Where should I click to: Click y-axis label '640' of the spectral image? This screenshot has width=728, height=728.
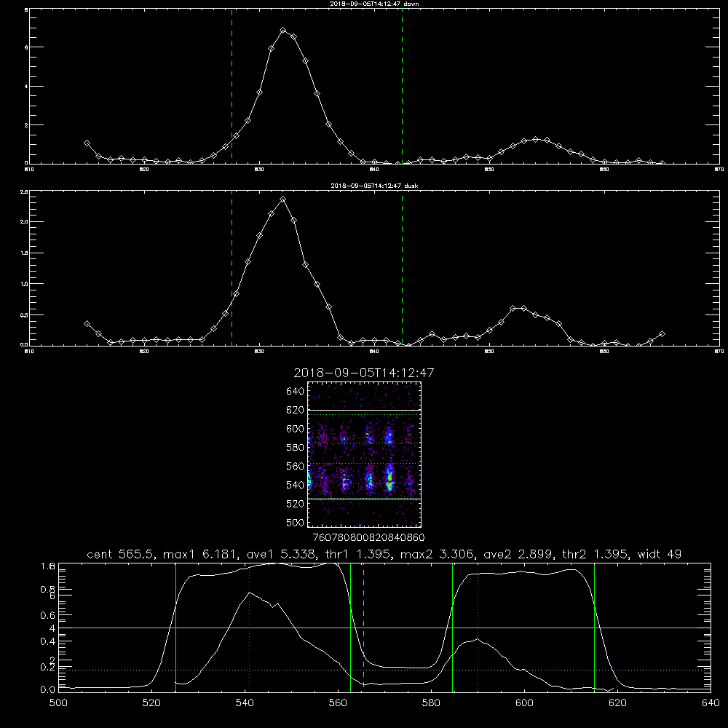click(295, 391)
